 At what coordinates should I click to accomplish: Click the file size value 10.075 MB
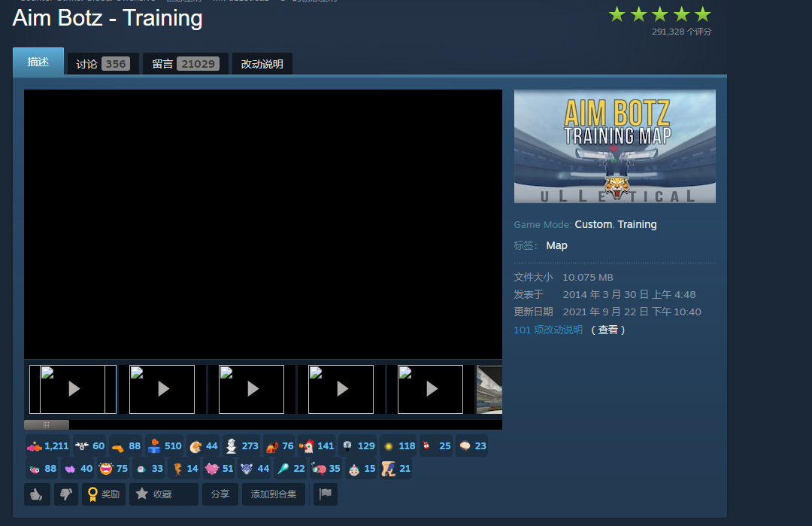coord(588,277)
